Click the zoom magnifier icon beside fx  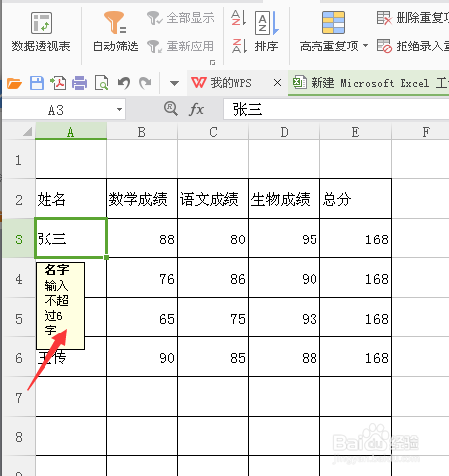pyautogui.click(x=171, y=108)
